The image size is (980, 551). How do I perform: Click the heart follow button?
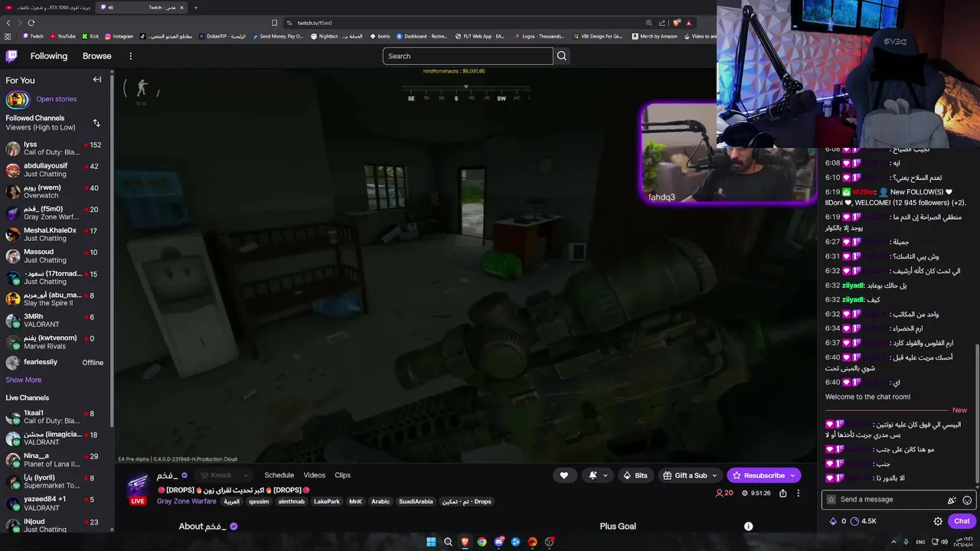pyautogui.click(x=564, y=475)
